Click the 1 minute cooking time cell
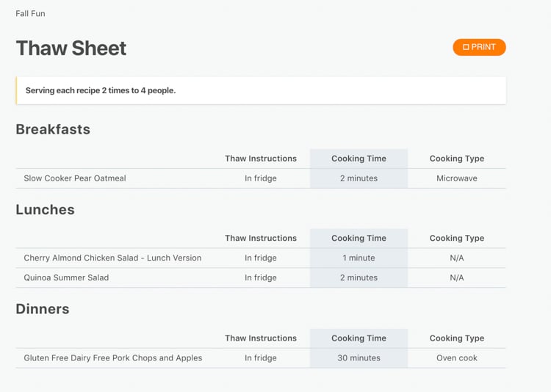 359,258
